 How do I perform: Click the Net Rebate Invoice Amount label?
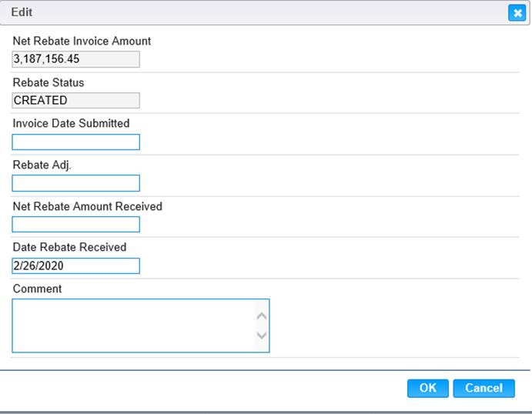point(82,41)
